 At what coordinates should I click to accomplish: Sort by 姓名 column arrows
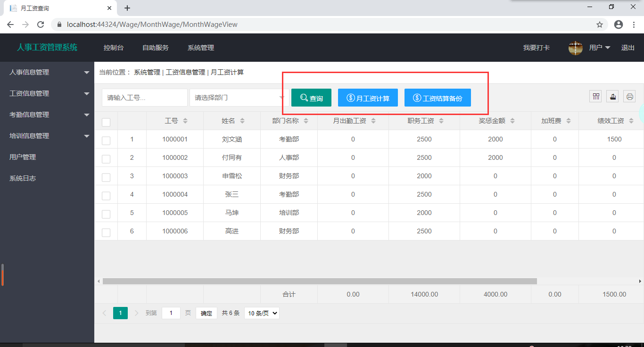[242, 121]
